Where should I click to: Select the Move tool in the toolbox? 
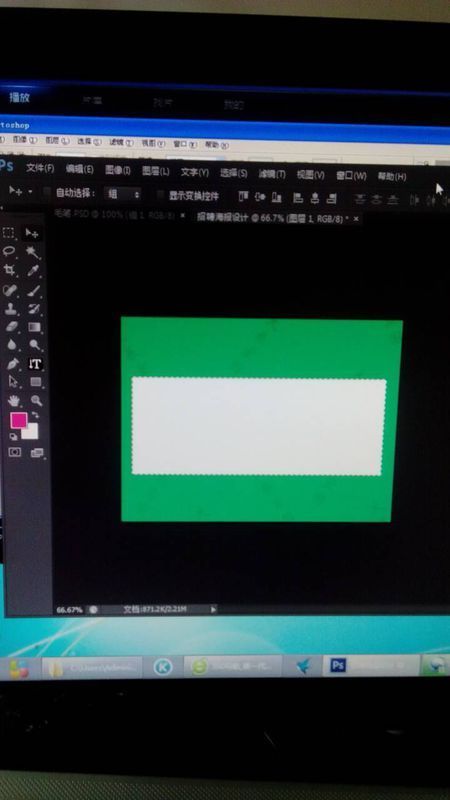coord(32,233)
